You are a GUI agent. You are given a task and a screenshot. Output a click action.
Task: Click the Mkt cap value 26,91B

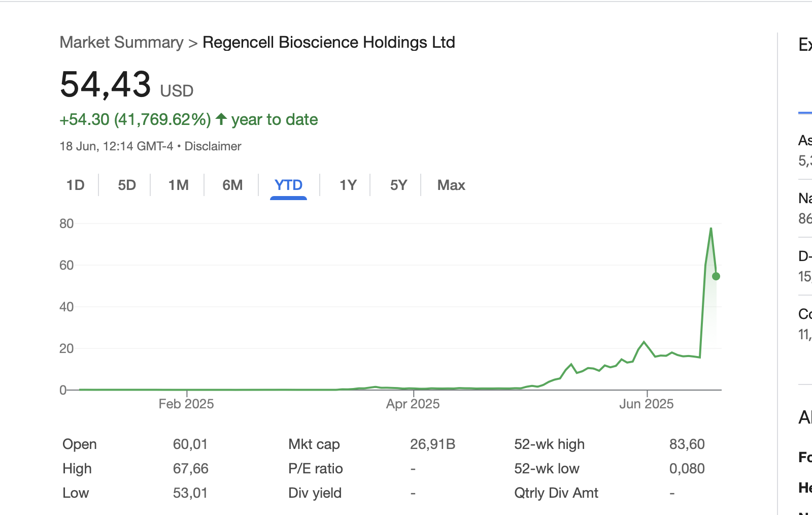(x=432, y=444)
